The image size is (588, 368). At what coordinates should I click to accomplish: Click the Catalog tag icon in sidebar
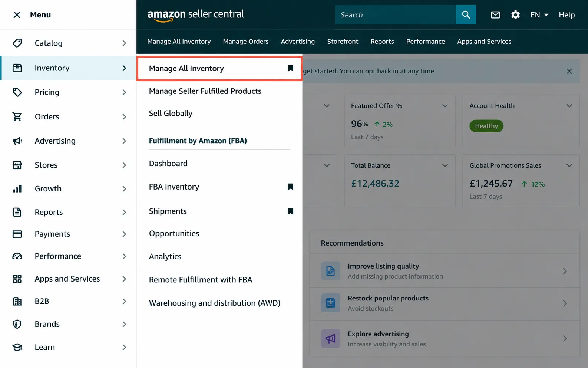[x=17, y=43]
